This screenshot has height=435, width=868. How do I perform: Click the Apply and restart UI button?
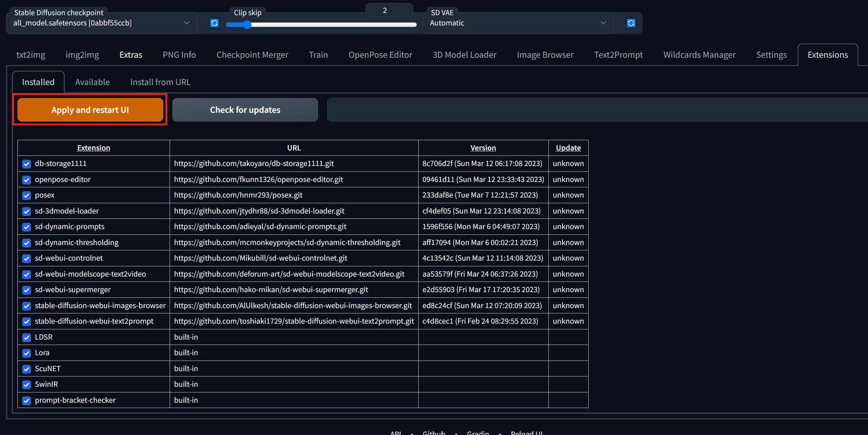(90, 110)
